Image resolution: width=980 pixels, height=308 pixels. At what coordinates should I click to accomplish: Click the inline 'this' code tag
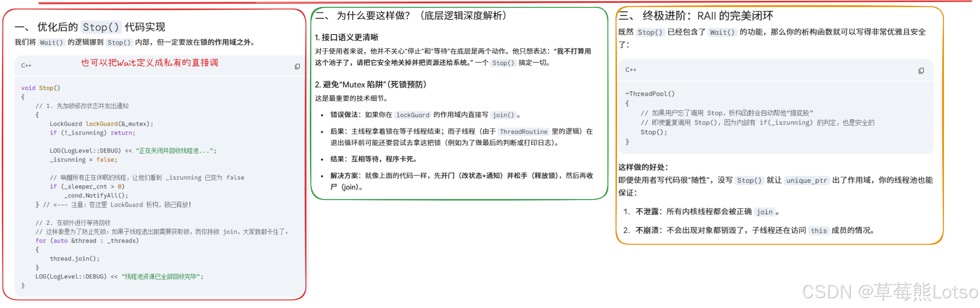click(x=818, y=231)
